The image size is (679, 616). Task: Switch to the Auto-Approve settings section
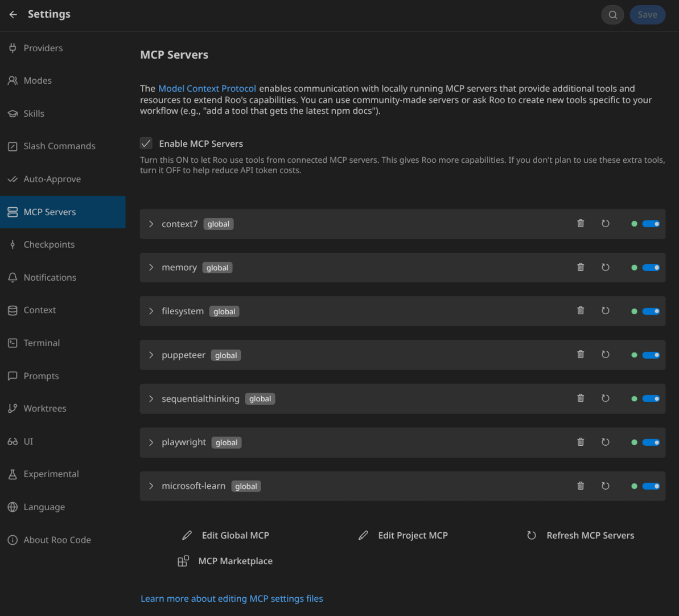pyautogui.click(x=52, y=179)
